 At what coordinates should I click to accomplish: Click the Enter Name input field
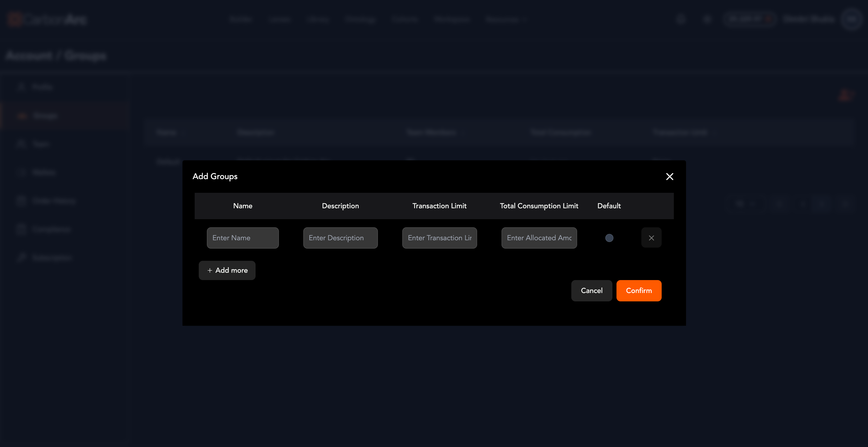click(243, 238)
